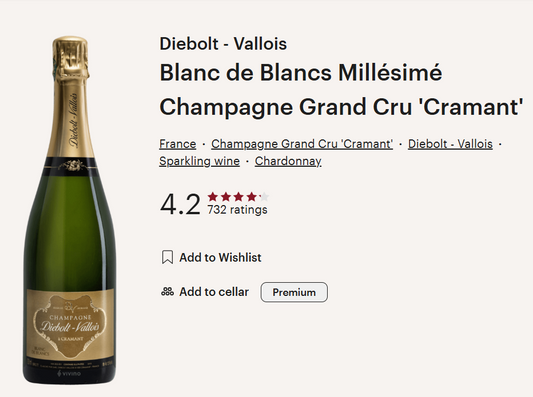Click the bookmark icon beside Add to Wishlist
The height and width of the screenshot is (397, 533).
(x=167, y=257)
